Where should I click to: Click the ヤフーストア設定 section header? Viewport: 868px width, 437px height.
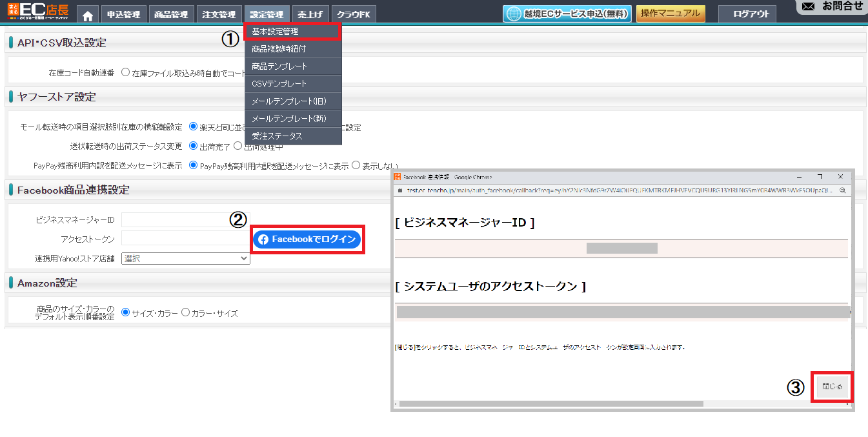pos(56,97)
